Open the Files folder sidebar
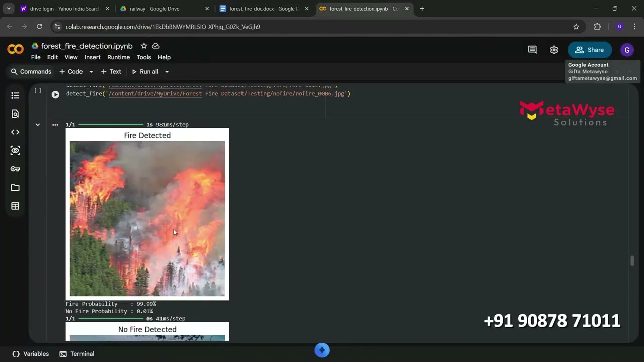 [15, 188]
